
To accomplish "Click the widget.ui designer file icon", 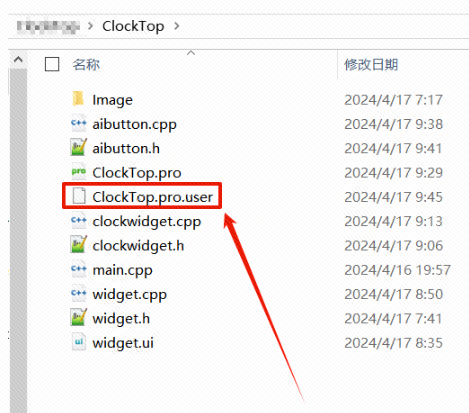I will (x=79, y=342).
